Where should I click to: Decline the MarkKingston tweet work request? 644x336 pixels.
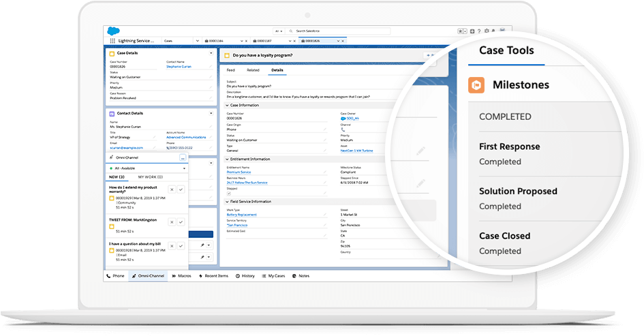click(172, 222)
